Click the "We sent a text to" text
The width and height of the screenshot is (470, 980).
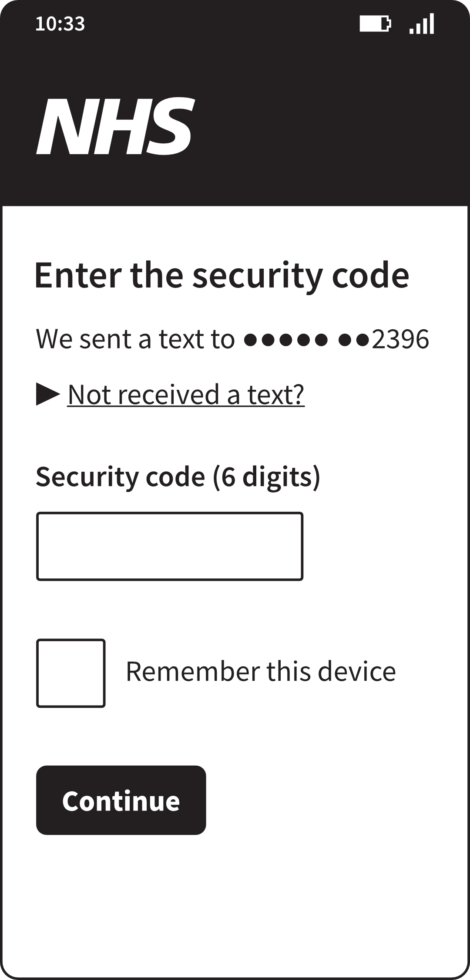click(135, 339)
